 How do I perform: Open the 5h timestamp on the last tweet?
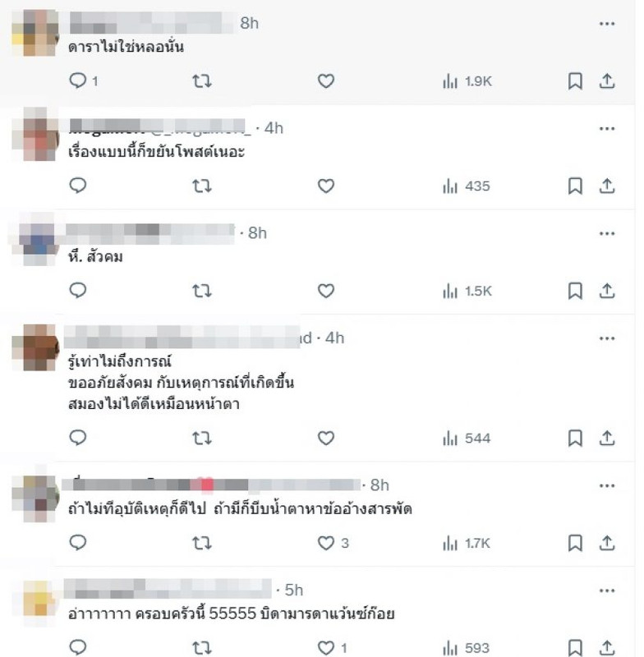pyautogui.click(x=293, y=590)
